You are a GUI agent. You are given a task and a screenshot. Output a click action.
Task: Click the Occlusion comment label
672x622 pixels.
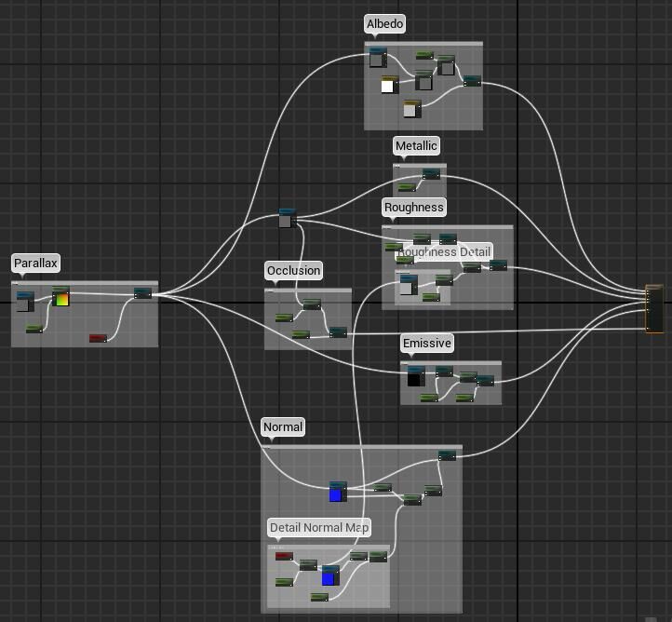294,271
